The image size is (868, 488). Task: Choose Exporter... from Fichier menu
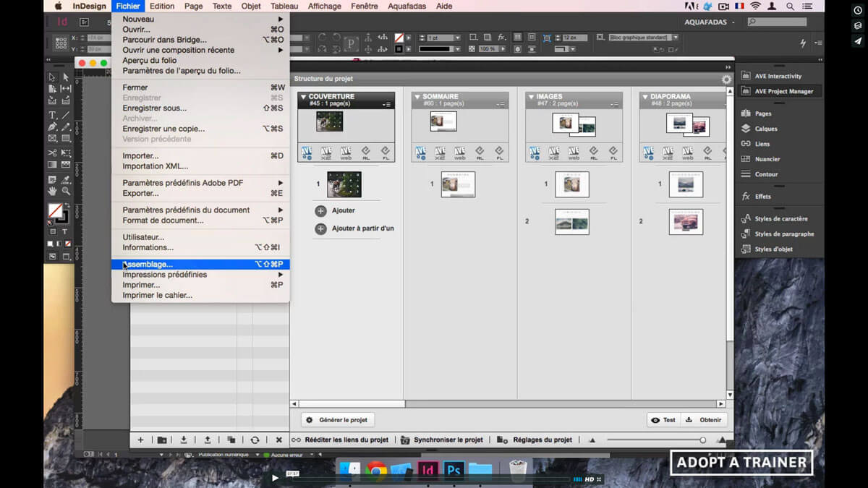(x=140, y=194)
